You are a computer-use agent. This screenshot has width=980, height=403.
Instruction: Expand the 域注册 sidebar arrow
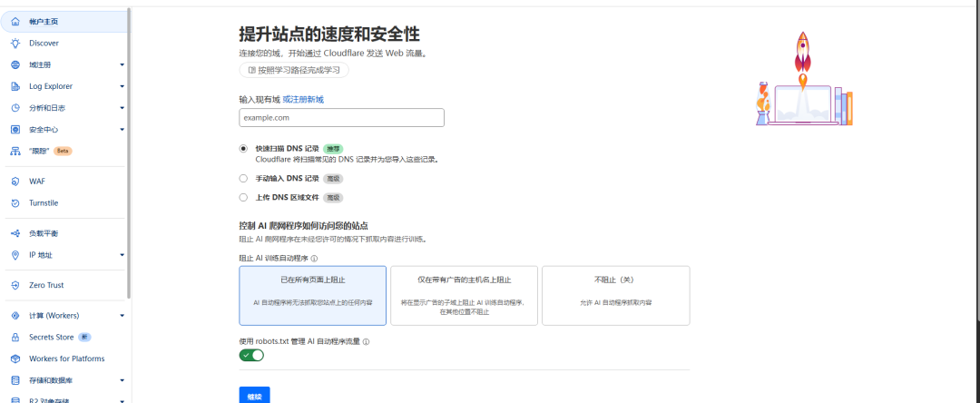122,65
